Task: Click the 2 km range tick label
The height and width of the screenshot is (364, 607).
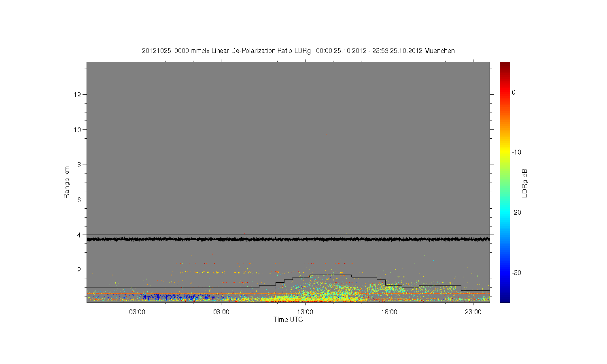Action: point(80,270)
